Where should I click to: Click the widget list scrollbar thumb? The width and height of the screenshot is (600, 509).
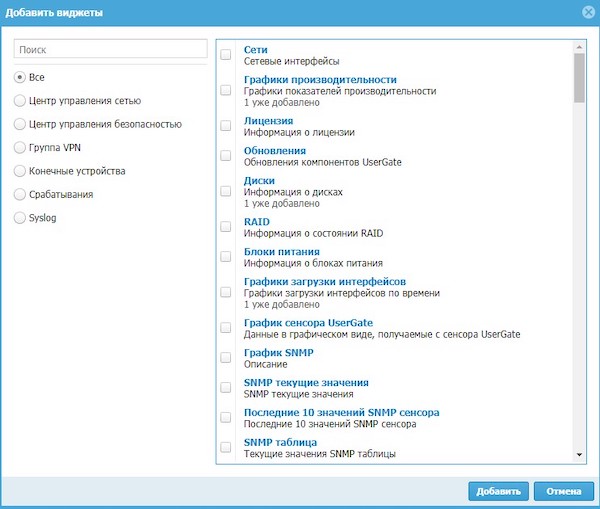click(x=579, y=78)
